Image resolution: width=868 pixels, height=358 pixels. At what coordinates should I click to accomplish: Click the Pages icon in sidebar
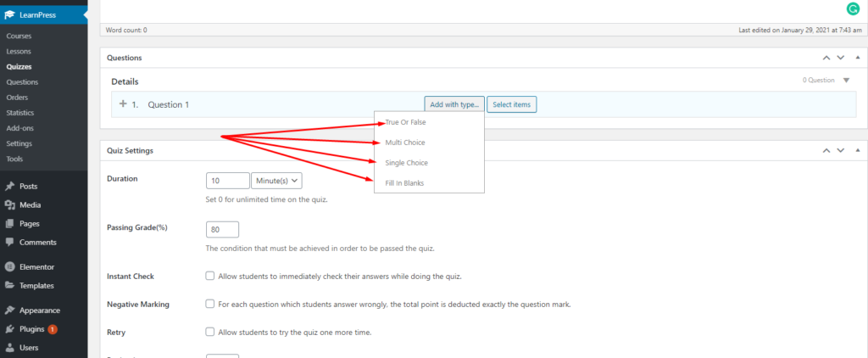tap(9, 224)
